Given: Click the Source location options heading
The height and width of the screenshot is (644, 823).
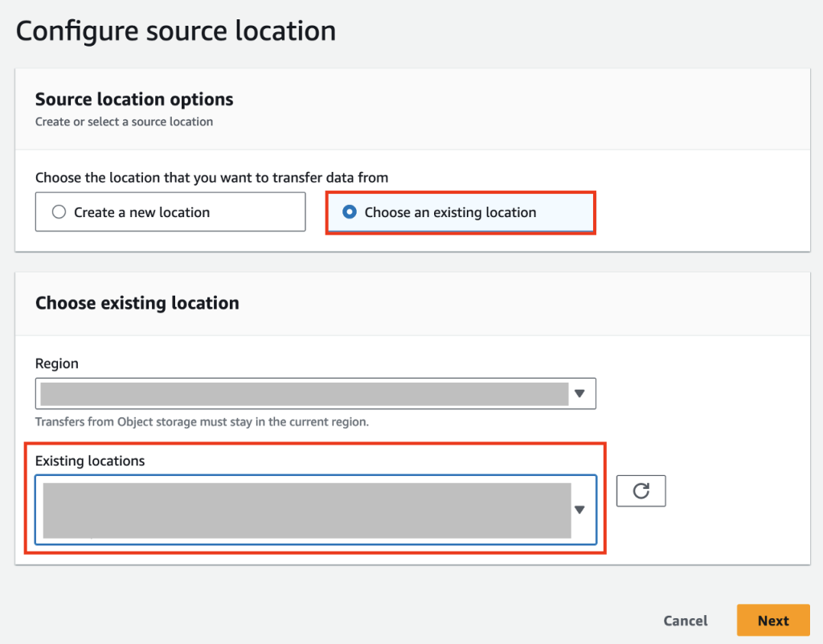Looking at the screenshot, I should click(134, 99).
